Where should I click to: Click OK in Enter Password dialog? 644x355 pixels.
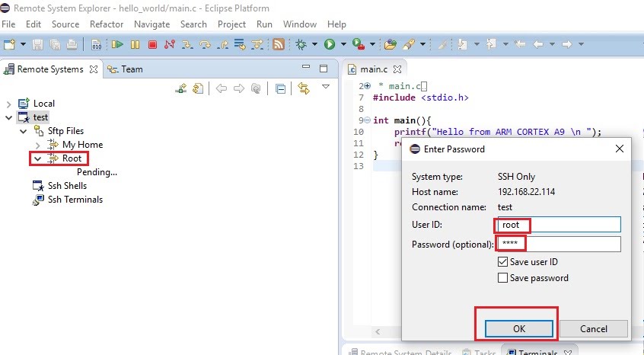click(x=518, y=328)
